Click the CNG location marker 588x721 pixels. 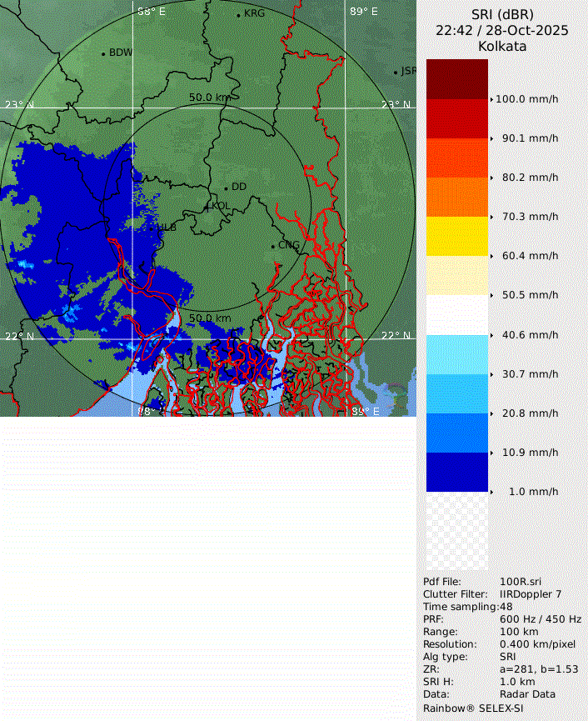[273, 245]
